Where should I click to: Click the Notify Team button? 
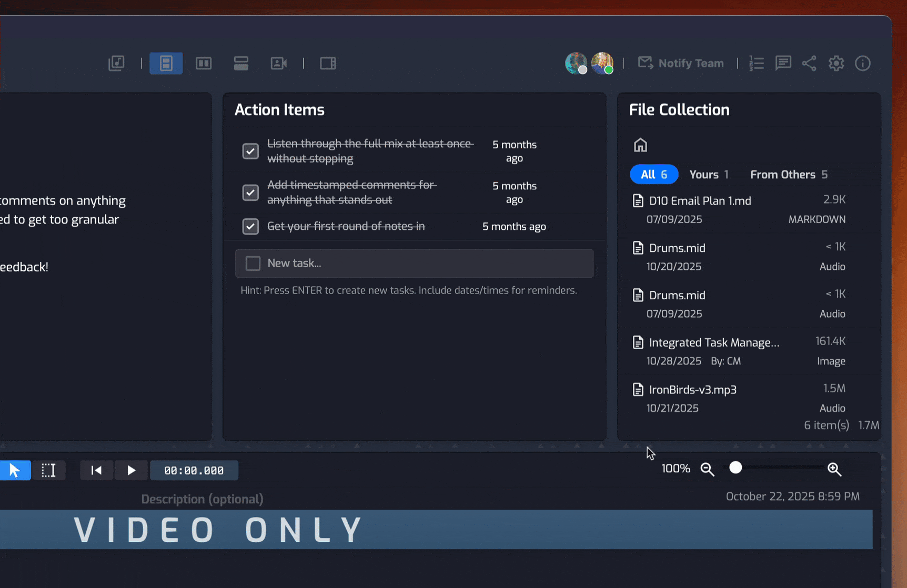tap(681, 63)
